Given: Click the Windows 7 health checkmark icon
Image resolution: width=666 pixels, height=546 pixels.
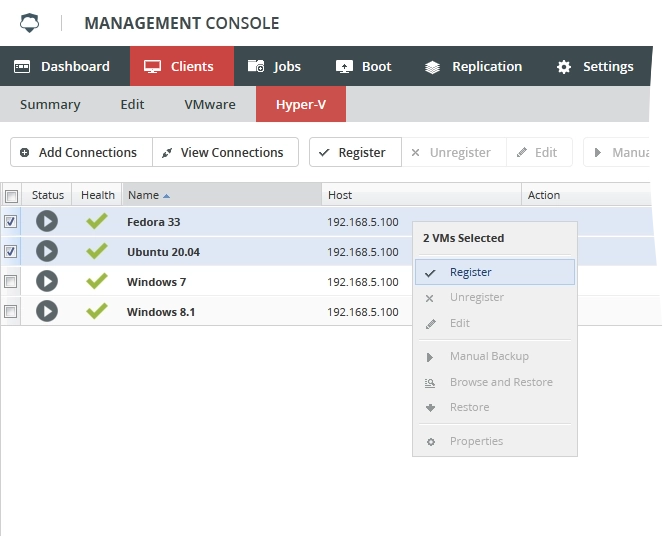Looking at the screenshot, I should pos(97,281).
